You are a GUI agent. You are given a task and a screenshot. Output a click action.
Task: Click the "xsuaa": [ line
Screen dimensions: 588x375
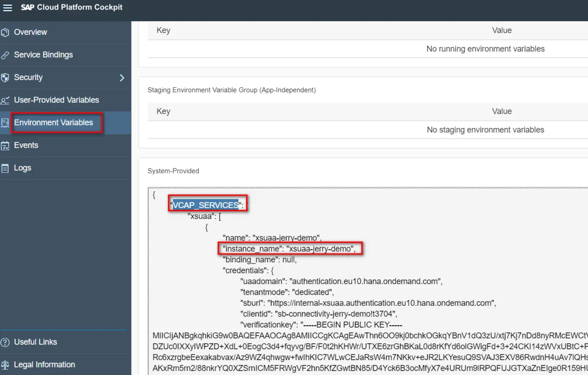point(205,216)
